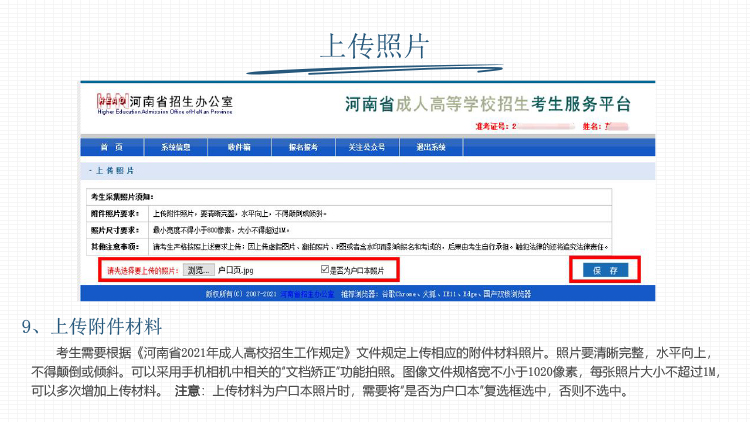750x422 pixels.
Task: Click the 准考证号 field in header
Action: coord(500,126)
